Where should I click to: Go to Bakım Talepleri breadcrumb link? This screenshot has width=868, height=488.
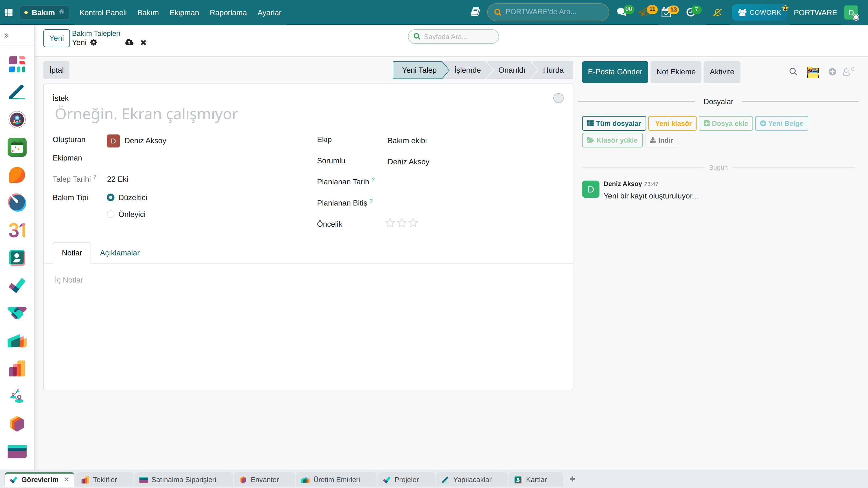pyautogui.click(x=96, y=33)
